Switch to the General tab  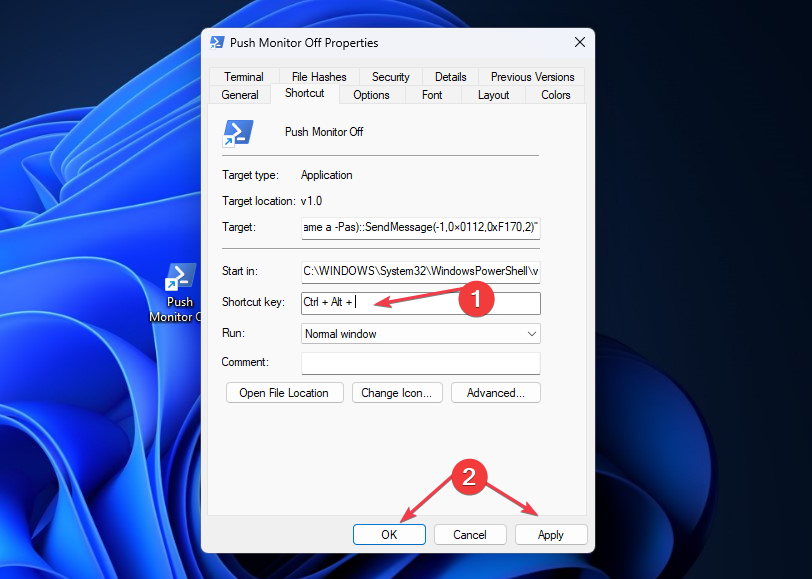[240, 95]
